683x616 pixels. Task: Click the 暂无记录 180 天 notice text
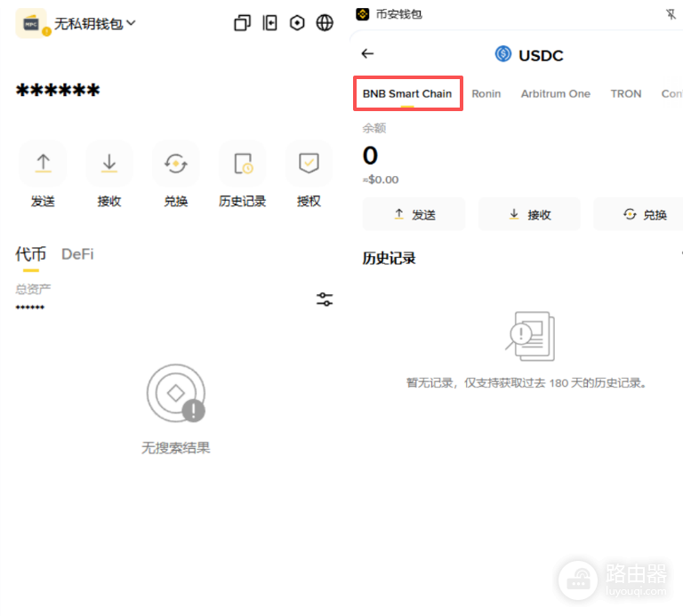[x=526, y=383]
